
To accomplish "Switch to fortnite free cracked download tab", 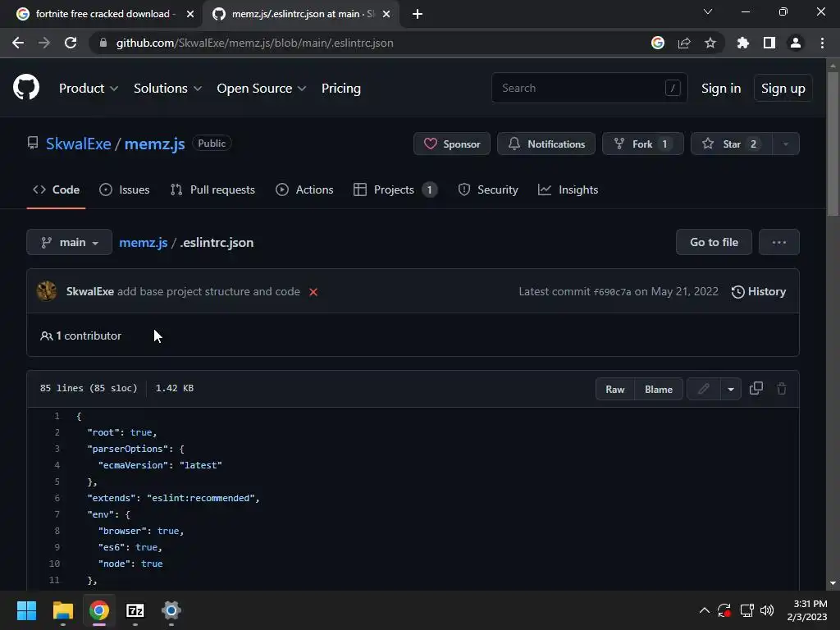I will pos(102,14).
